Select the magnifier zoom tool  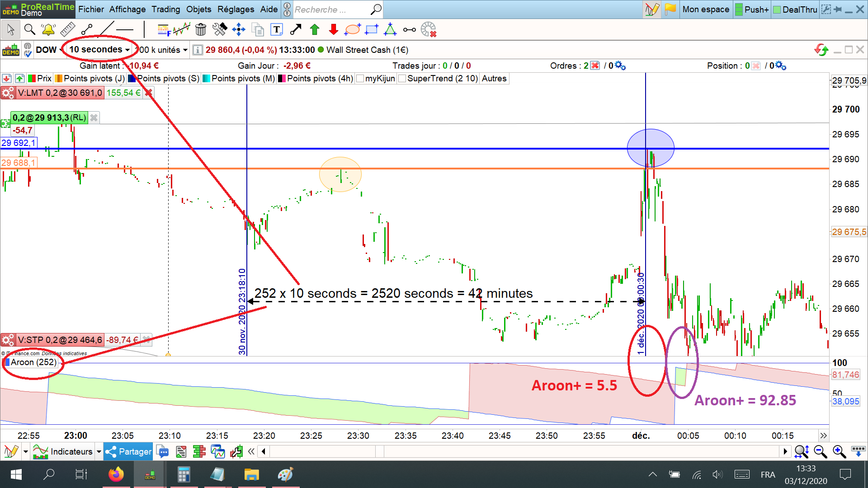[x=30, y=30]
